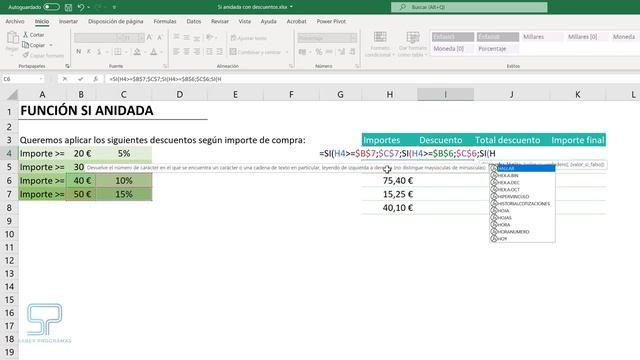Open the number format combo box
Image resolution: width=640 pixels, height=360 pixels.
tap(327, 38)
